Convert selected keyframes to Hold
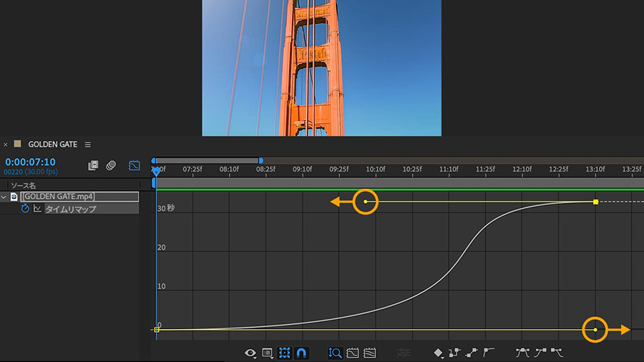The image size is (644, 362). coord(454,353)
